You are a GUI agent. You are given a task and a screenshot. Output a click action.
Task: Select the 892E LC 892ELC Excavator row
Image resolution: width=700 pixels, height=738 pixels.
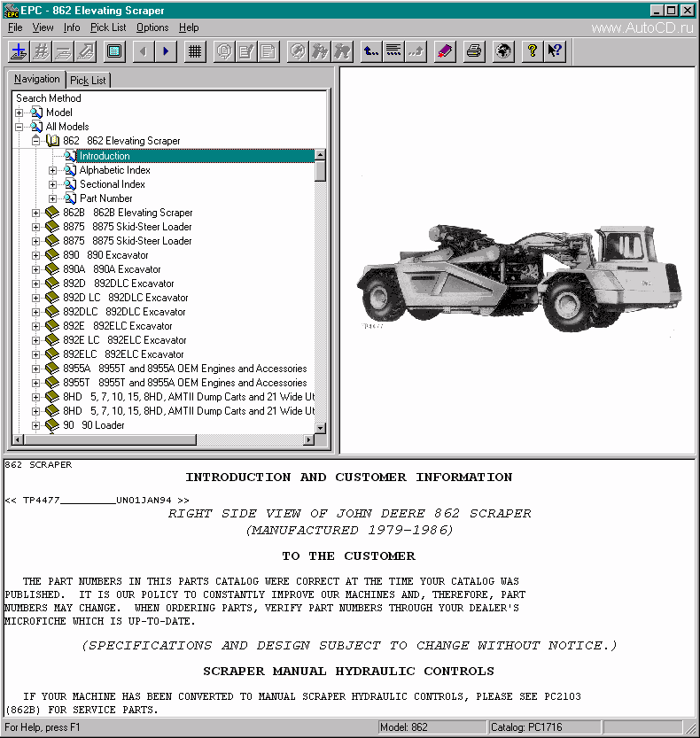pos(125,340)
